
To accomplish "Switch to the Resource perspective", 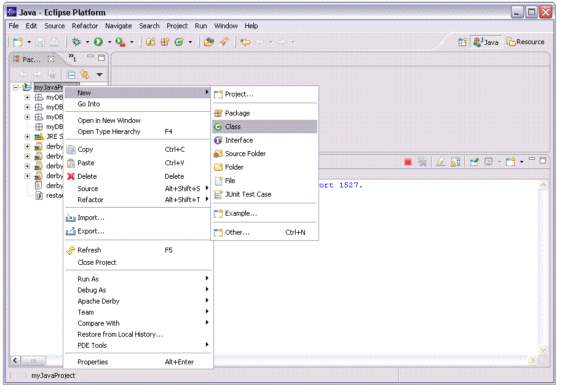I will [x=525, y=42].
